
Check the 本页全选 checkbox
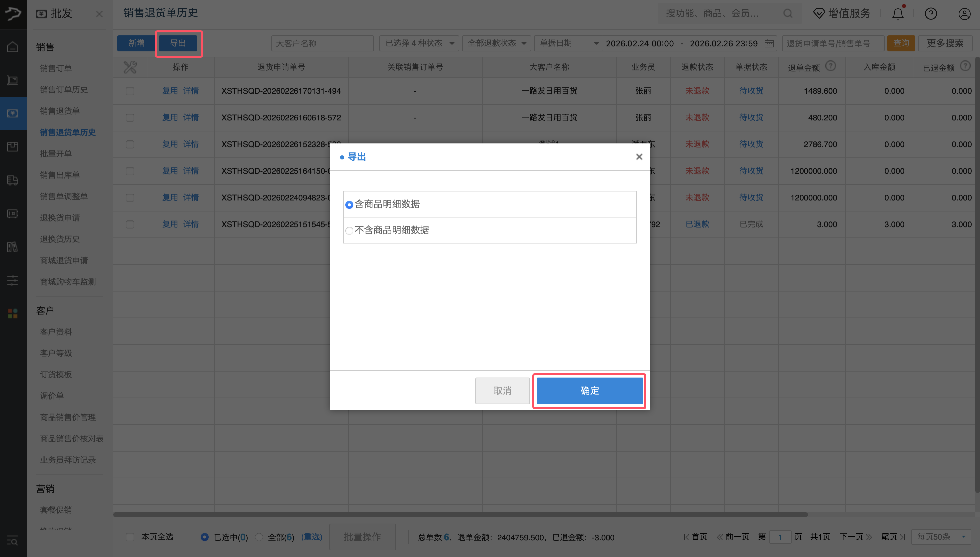click(x=130, y=537)
